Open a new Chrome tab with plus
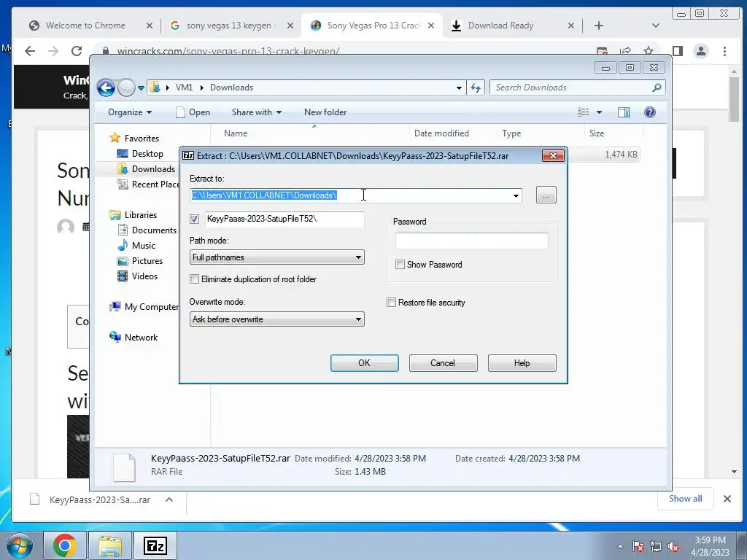Viewport: 747px width, 560px height. pyautogui.click(x=599, y=26)
